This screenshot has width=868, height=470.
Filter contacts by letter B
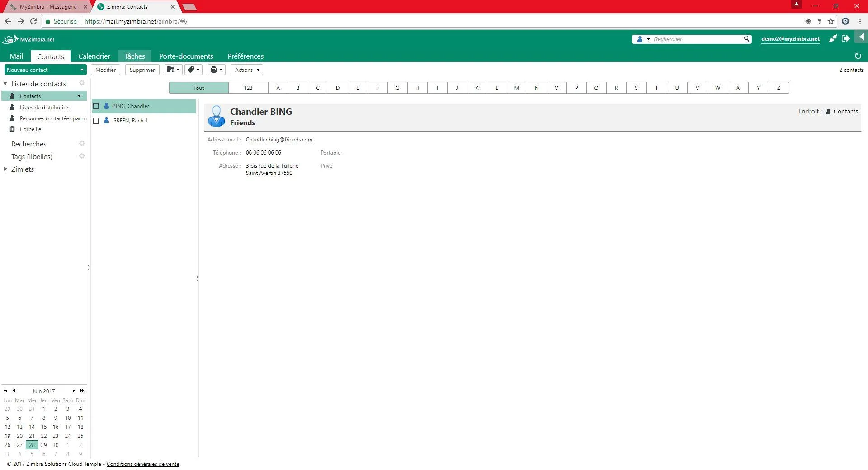(298, 88)
